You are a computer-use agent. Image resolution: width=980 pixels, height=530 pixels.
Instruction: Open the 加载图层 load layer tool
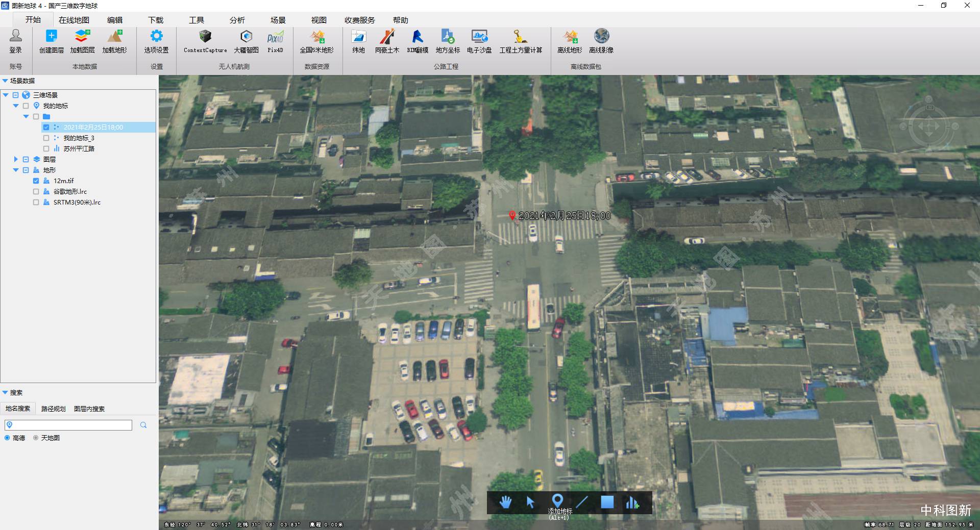point(83,41)
